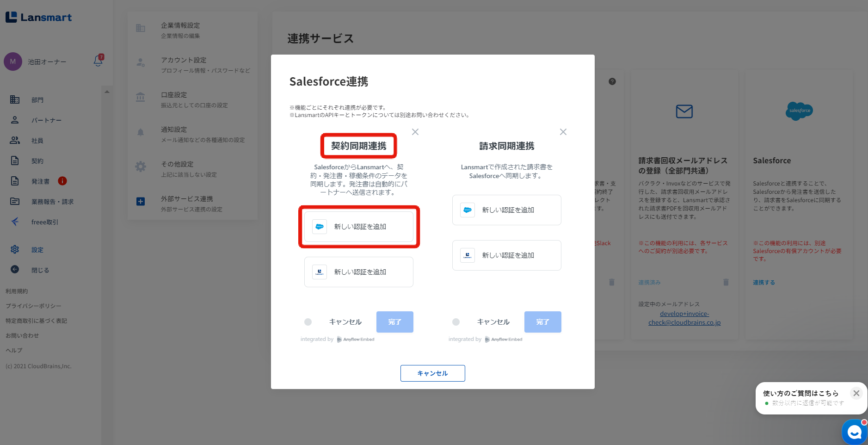This screenshot has width=868, height=445.
Task: Click the 発注書 document icon
Action: tap(15, 181)
